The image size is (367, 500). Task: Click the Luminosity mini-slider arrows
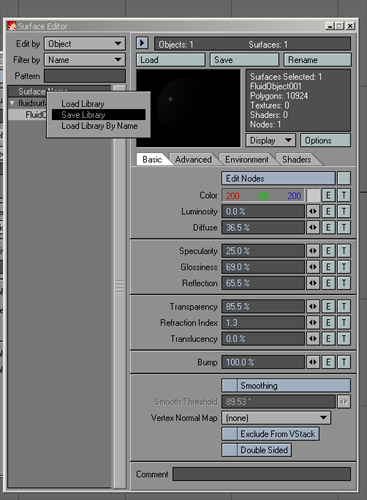point(313,211)
